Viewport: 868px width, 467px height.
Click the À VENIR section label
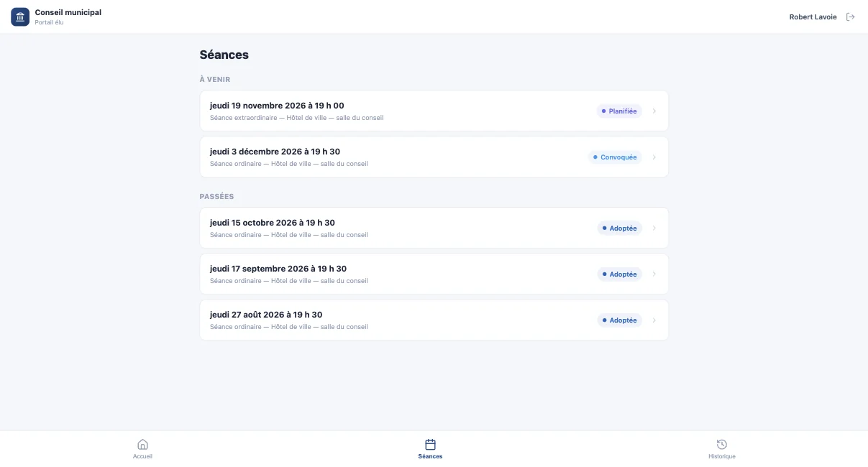point(215,79)
